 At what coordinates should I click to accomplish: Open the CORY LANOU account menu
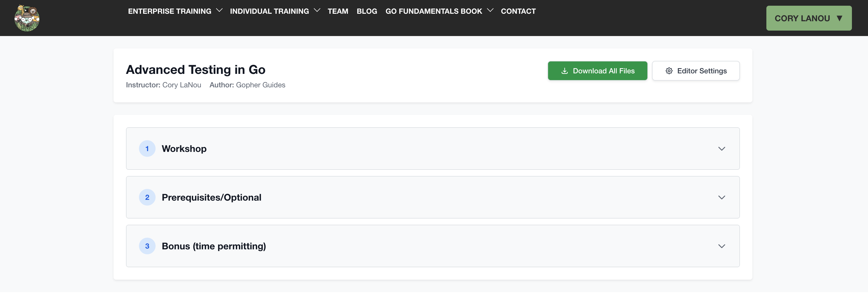coord(809,18)
